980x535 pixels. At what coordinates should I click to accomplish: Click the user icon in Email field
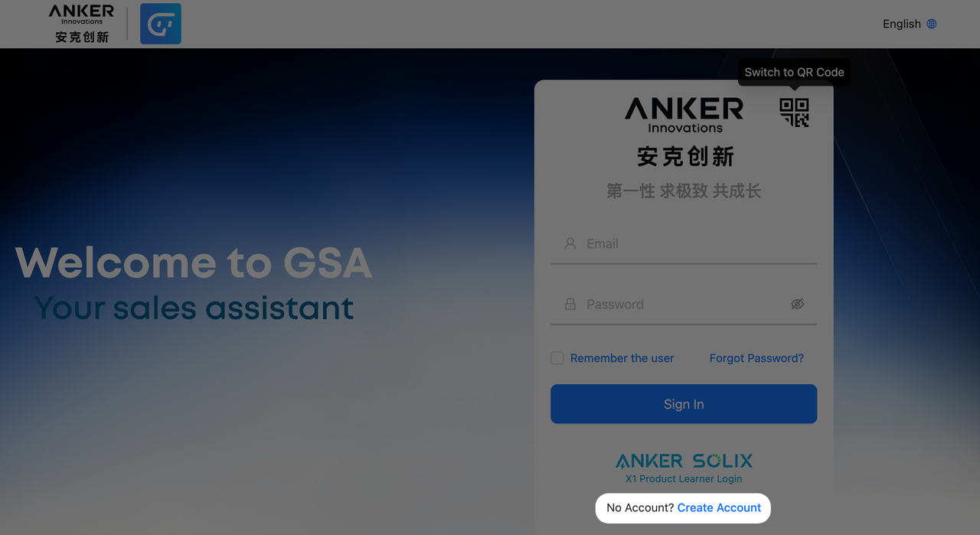[x=570, y=243]
